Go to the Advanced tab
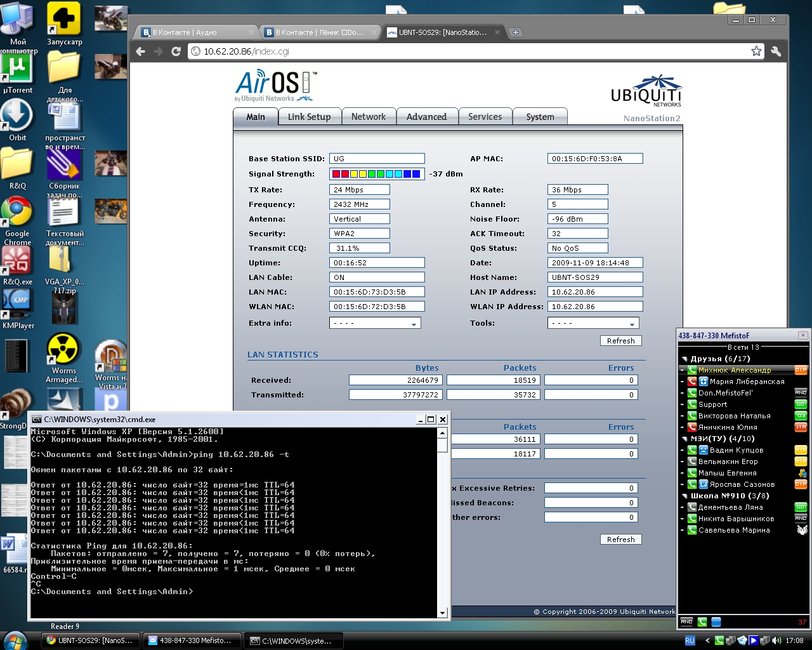 (427, 117)
